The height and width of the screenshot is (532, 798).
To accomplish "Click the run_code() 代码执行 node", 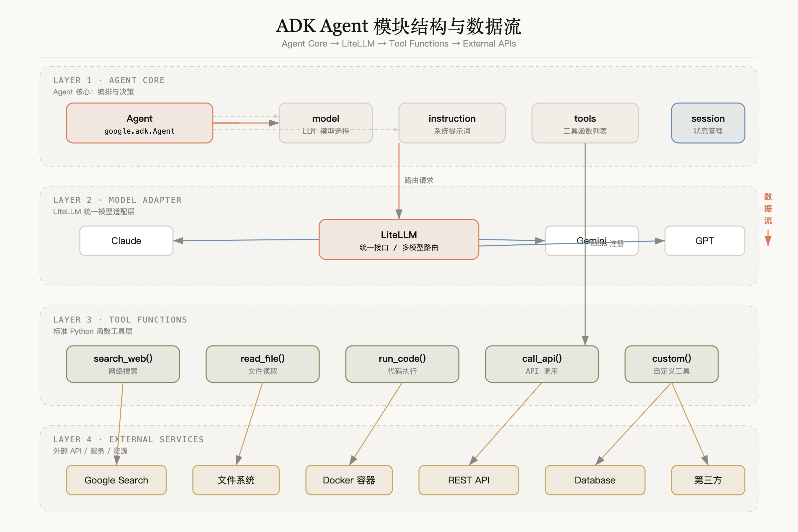I will tap(402, 364).
